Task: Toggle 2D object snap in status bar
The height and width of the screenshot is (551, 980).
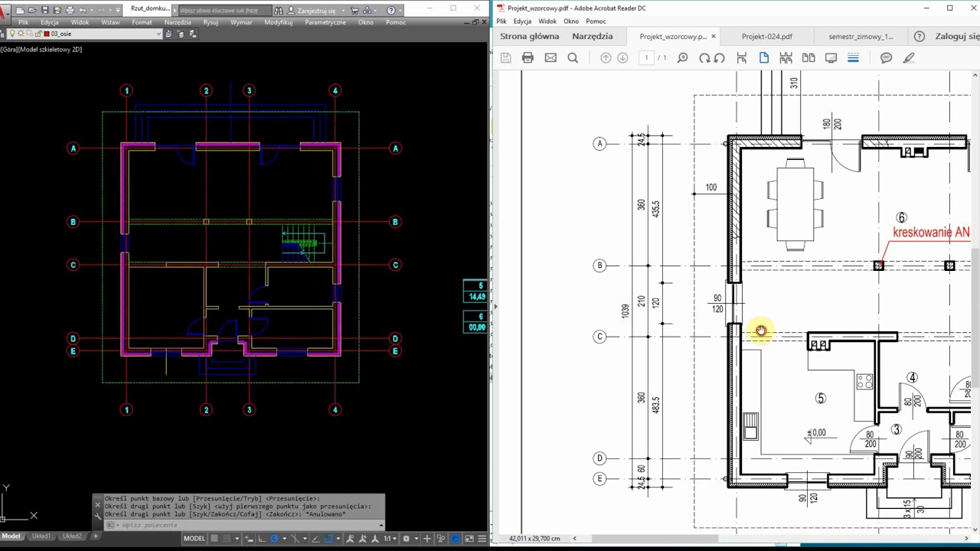Action: [328, 538]
